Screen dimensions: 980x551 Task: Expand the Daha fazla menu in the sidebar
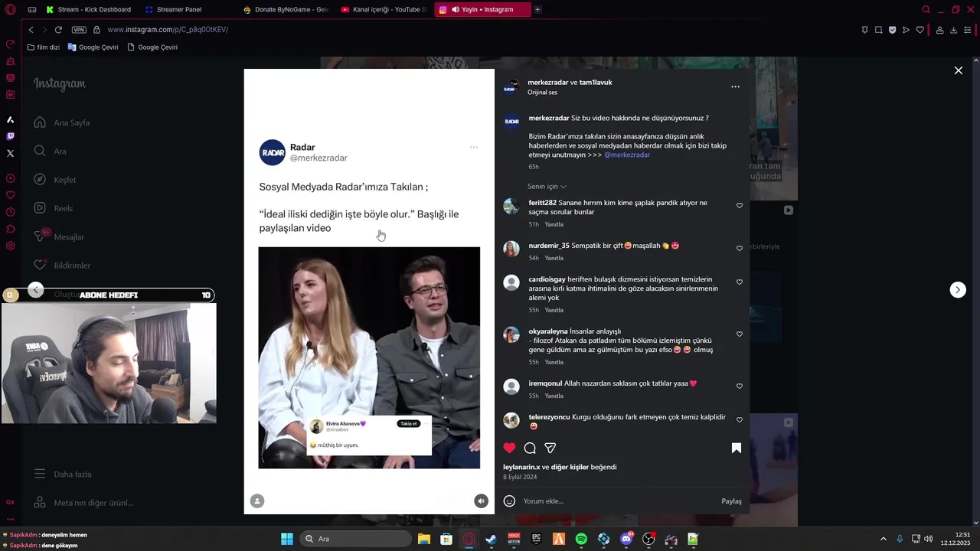coord(63,474)
